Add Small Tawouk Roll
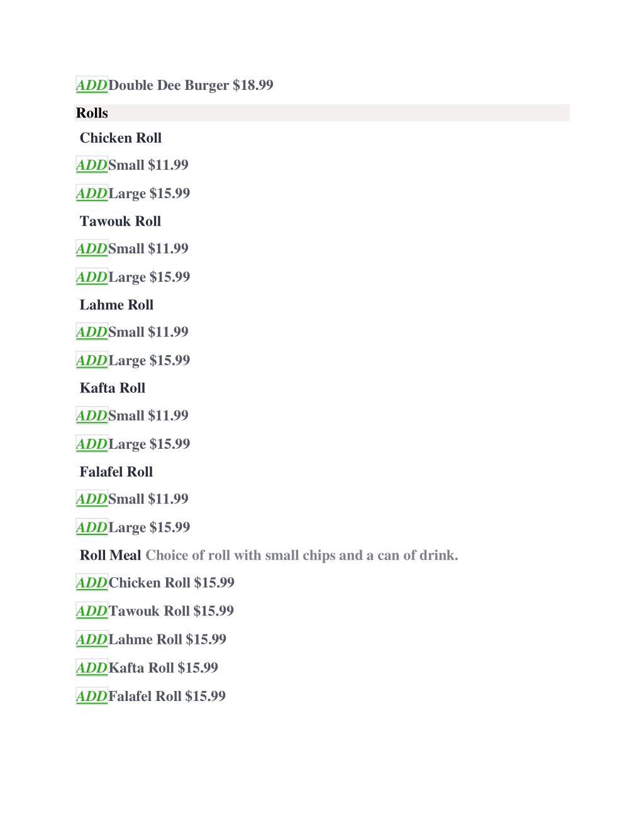Screen dimensions: 644x833 92,248
